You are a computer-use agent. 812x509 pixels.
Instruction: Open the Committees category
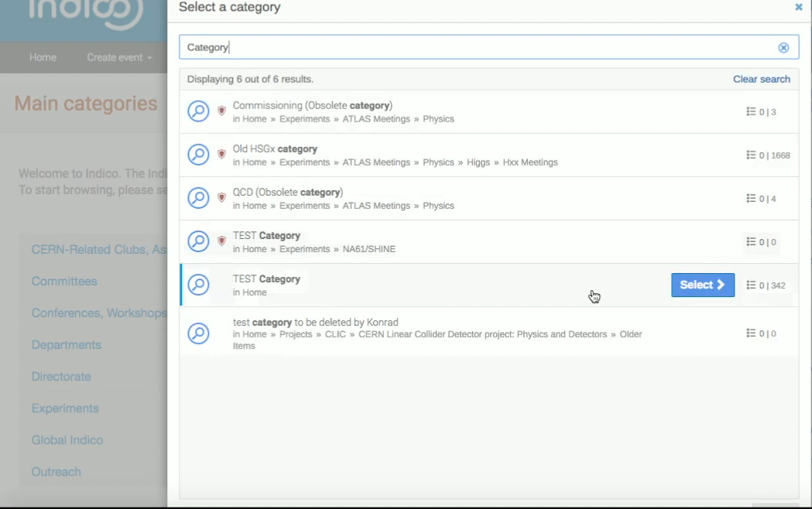(64, 282)
